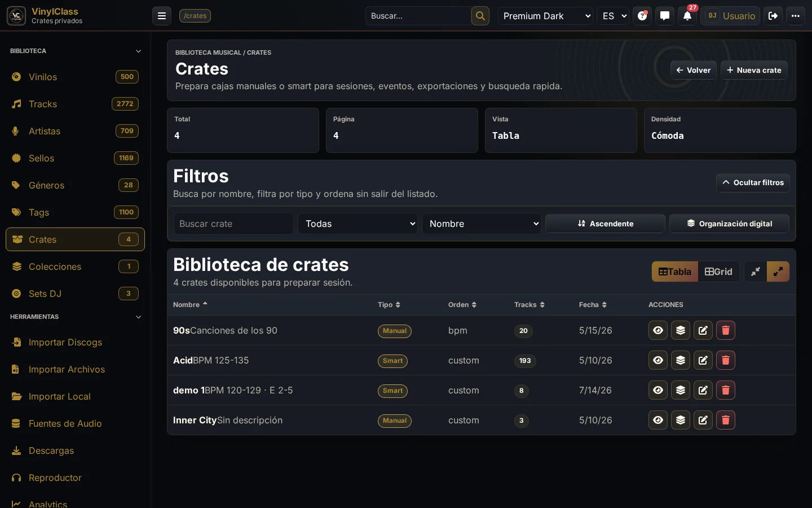Image resolution: width=812 pixels, height=508 pixels.
Task: Sort table by Nombre column
Action: [x=190, y=304]
